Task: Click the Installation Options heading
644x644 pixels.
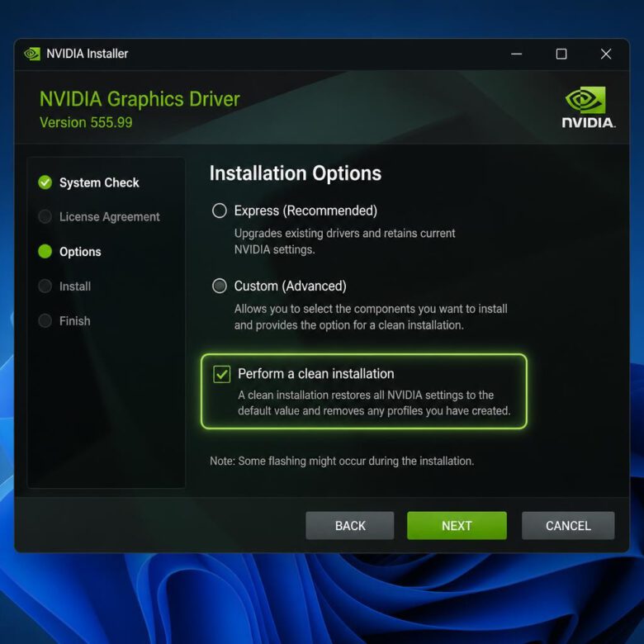Action: 296,173
